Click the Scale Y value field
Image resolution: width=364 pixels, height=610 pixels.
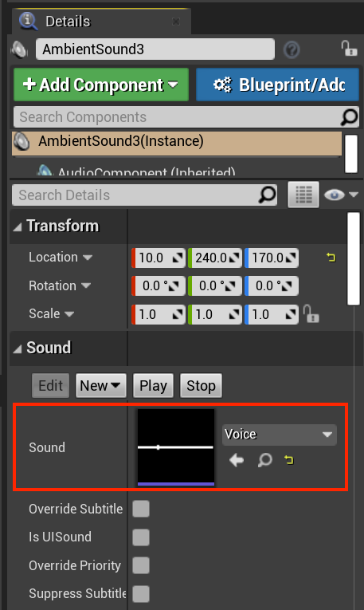point(215,314)
